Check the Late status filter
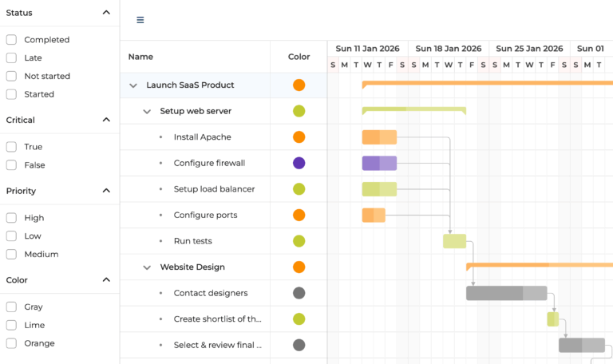The height and width of the screenshot is (364, 613). tap(11, 58)
